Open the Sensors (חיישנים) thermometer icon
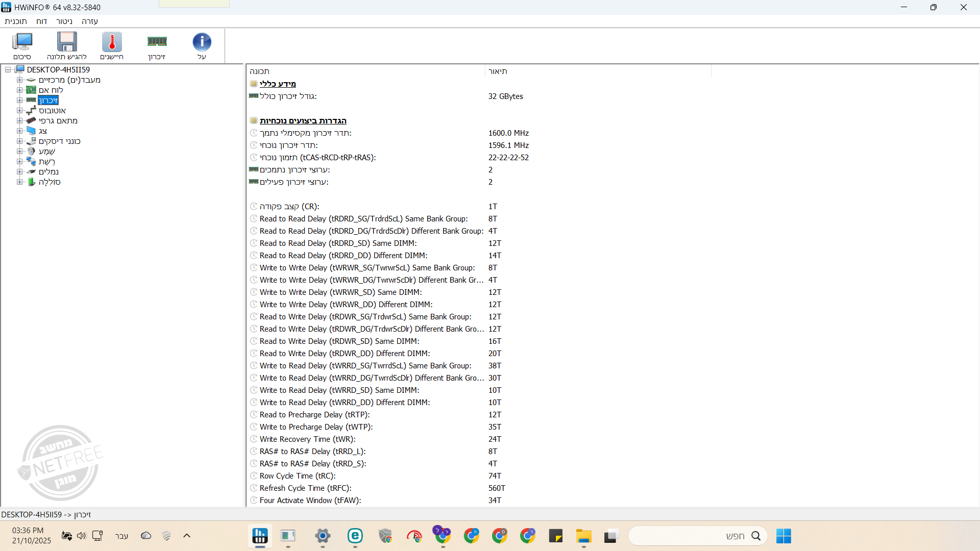Image resolution: width=980 pixels, height=551 pixels. coord(112,45)
